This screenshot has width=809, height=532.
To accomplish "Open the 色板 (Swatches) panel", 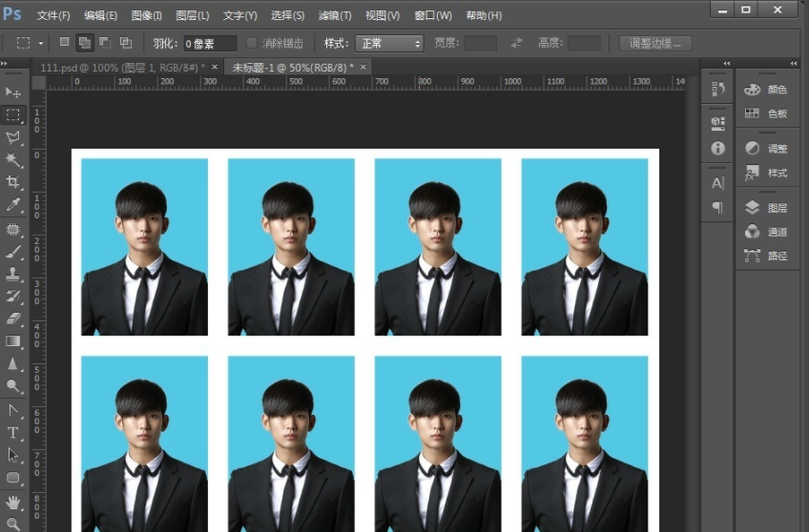I will pos(767,113).
